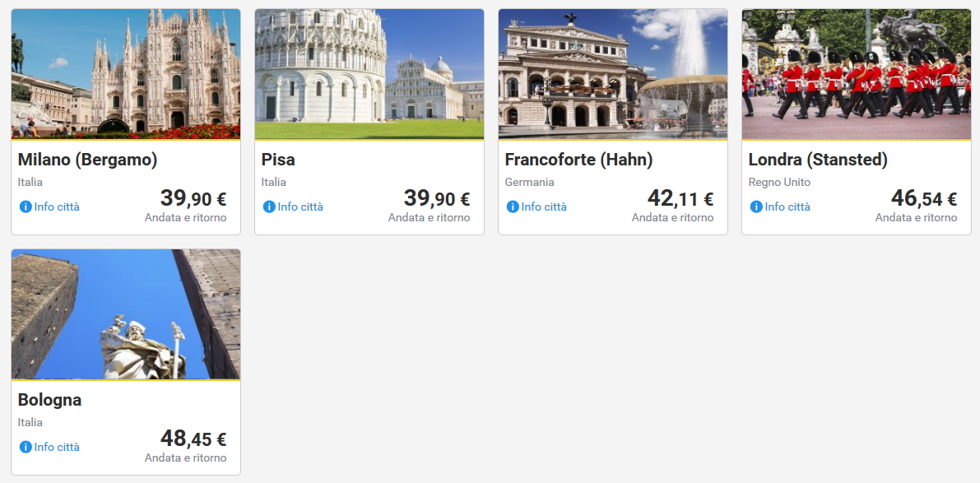Click the info icon on Milano card
980x483 pixels.
[26, 207]
